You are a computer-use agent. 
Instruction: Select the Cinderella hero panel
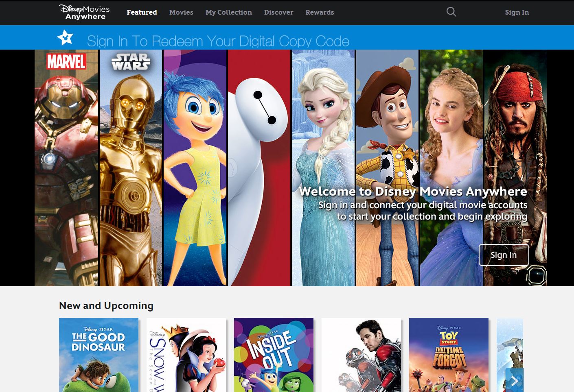click(x=451, y=168)
